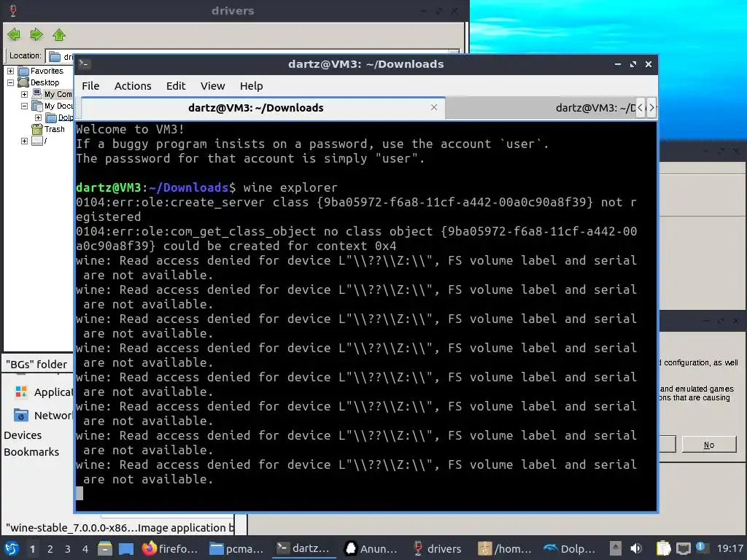Click the update notifier tray icon
Viewport: 747px width, 560px height.
pos(701,548)
